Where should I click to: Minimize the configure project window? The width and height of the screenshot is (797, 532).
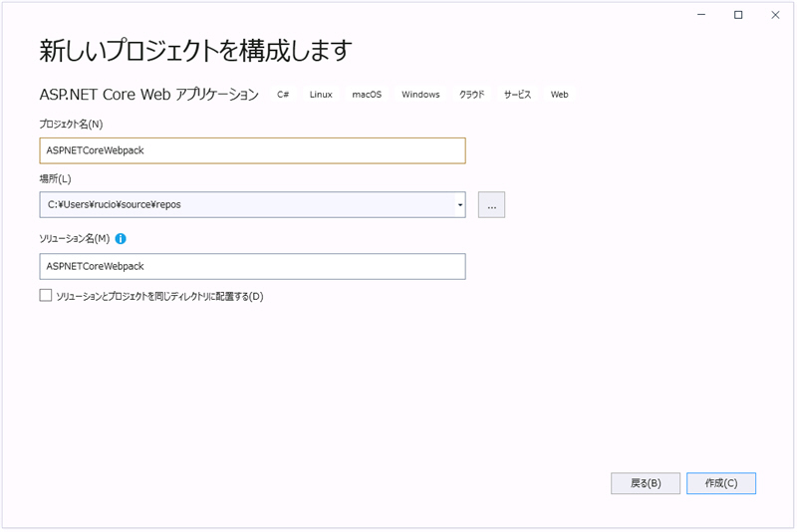tap(701, 15)
